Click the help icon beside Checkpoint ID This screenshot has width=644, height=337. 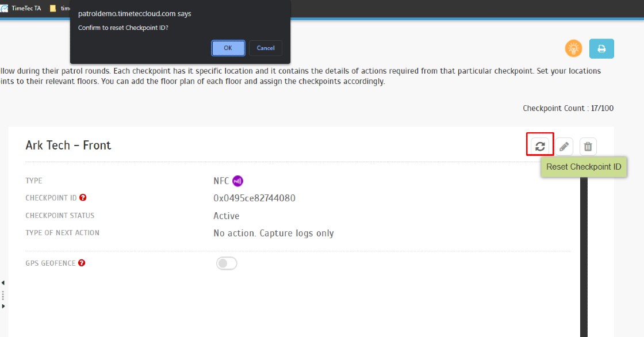pyautogui.click(x=83, y=198)
